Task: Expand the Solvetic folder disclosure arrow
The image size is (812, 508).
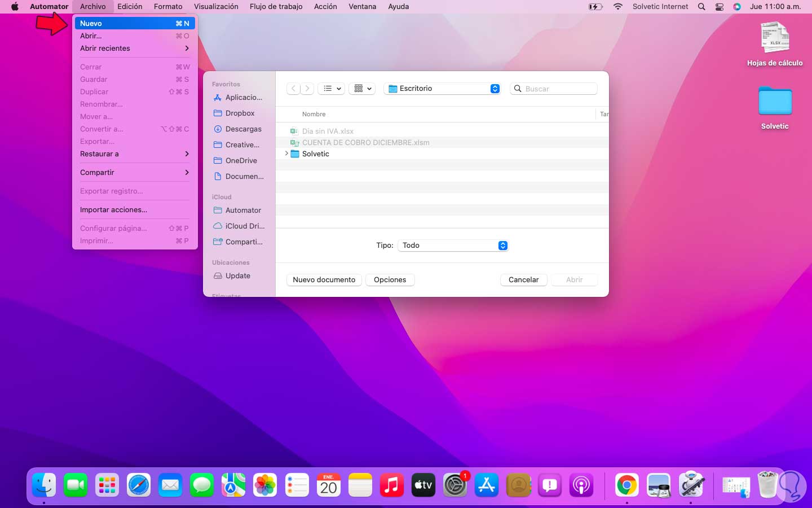Action: tap(286, 154)
